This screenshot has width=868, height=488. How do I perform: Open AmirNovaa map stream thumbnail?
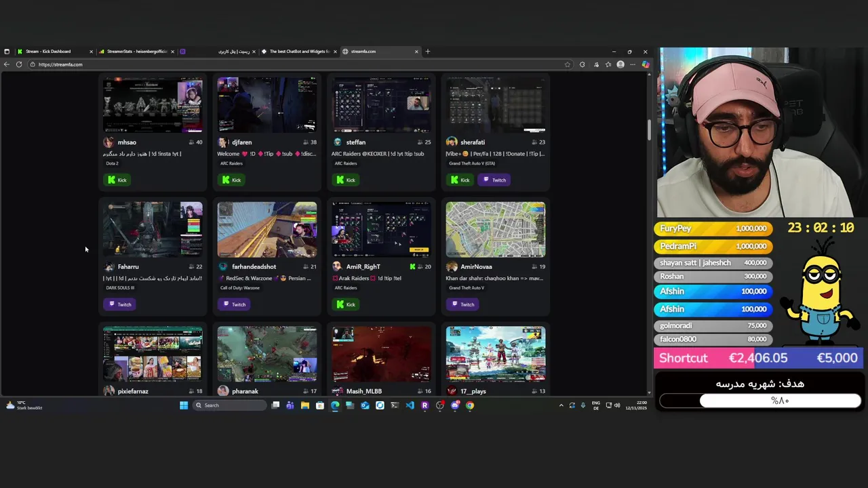[x=495, y=230]
